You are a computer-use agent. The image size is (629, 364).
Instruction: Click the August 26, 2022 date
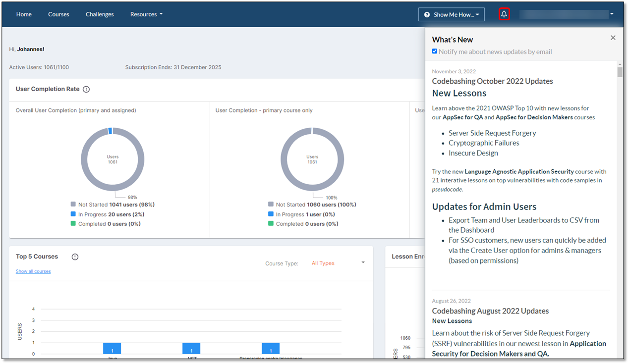452,301
